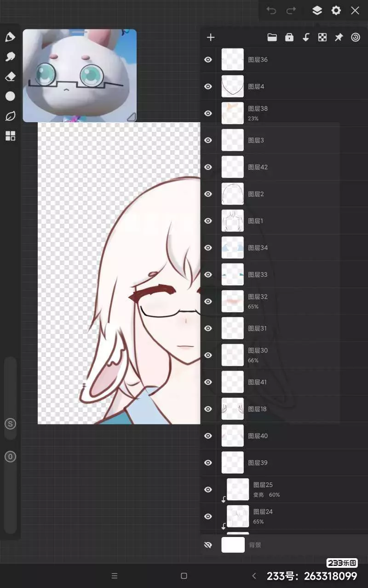Hide layer 图层38
This screenshot has width=368, height=588.
point(208,113)
